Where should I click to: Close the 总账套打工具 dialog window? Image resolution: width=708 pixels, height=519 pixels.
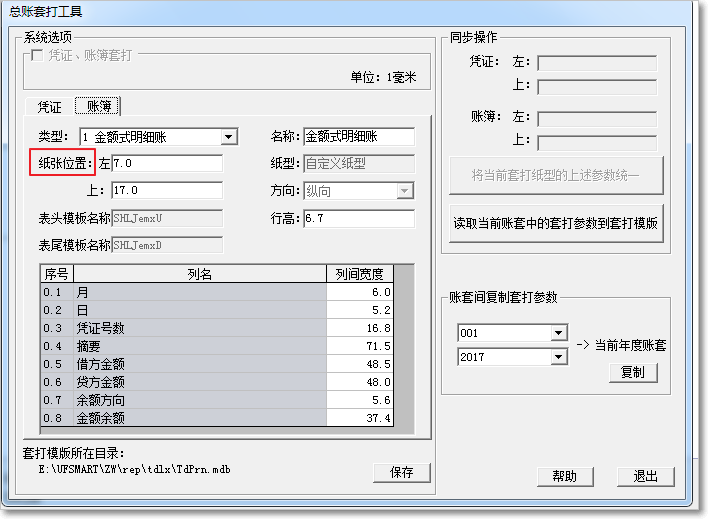coord(679,11)
